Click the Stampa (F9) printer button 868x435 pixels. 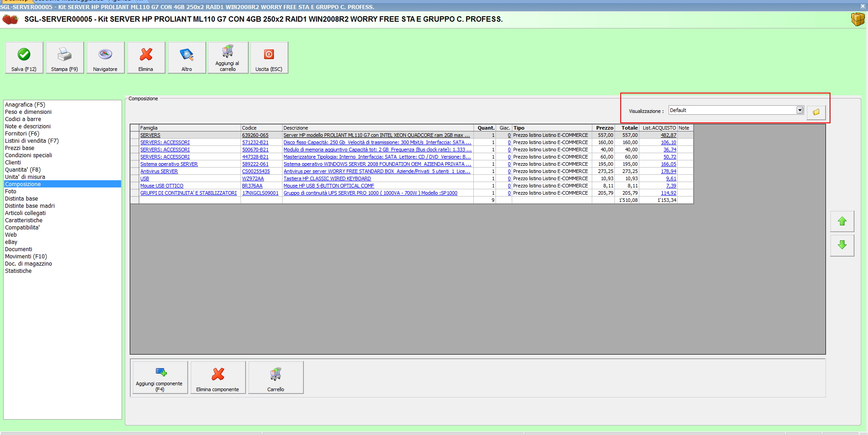click(65, 57)
